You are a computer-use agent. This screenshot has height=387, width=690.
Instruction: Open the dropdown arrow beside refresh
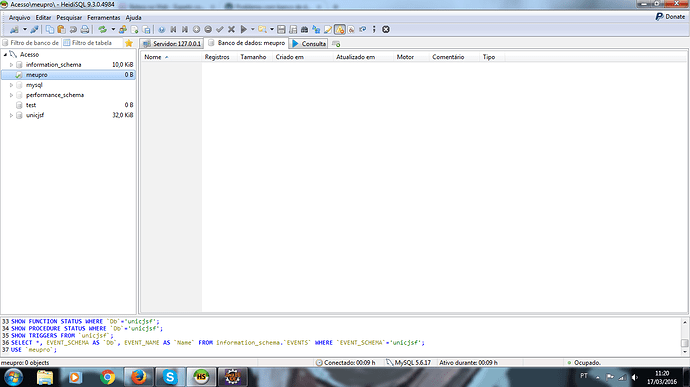pos(113,29)
